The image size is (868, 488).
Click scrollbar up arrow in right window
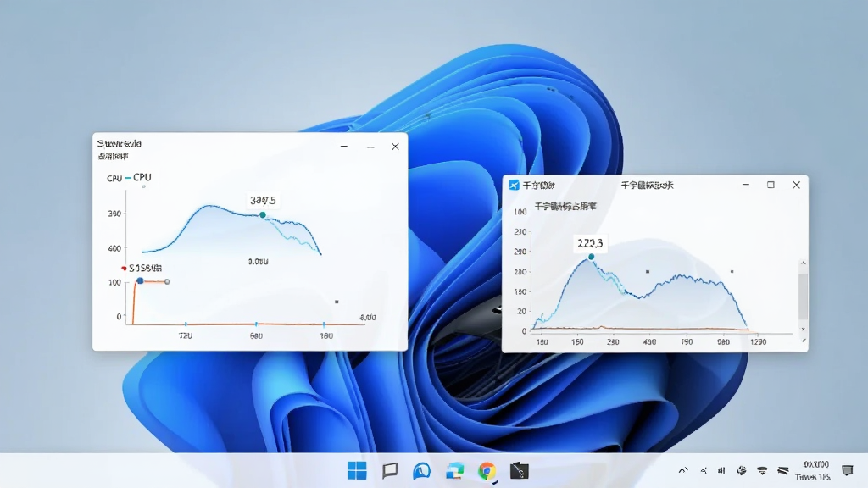pyautogui.click(x=804, y=263)
